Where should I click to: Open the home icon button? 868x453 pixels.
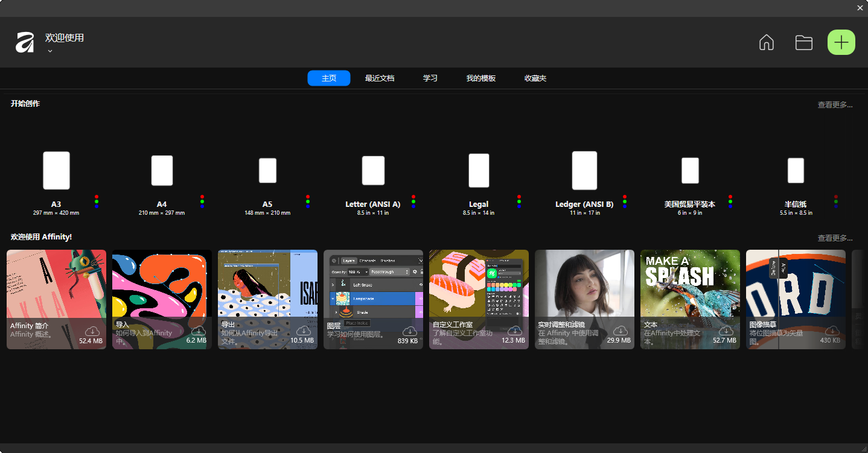coord(767,42)
